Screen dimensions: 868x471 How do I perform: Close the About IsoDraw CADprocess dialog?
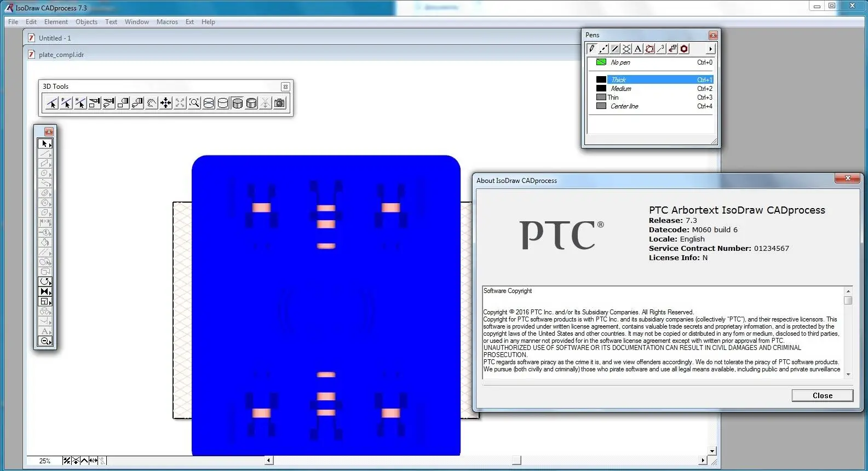tap(823, 395)
